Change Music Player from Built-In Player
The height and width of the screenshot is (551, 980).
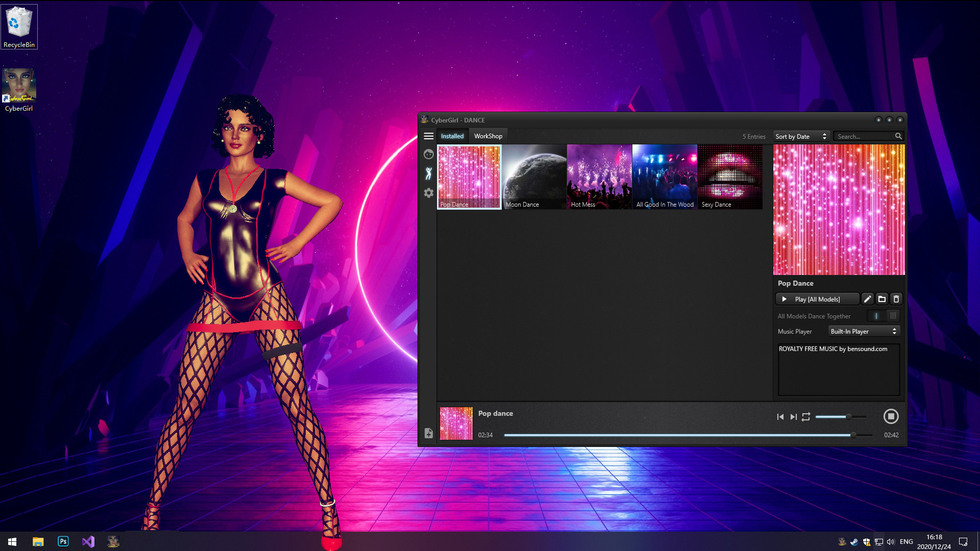[864, 331]
